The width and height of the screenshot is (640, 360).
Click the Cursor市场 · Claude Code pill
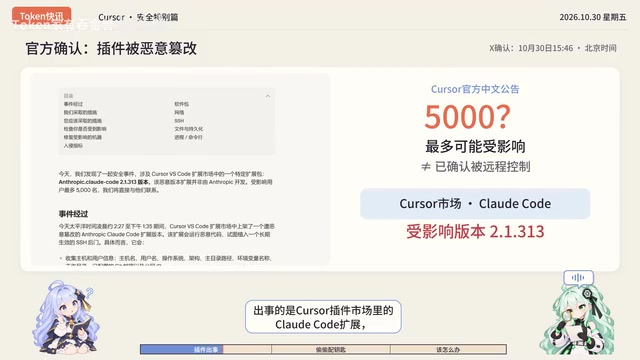[475, 204]
